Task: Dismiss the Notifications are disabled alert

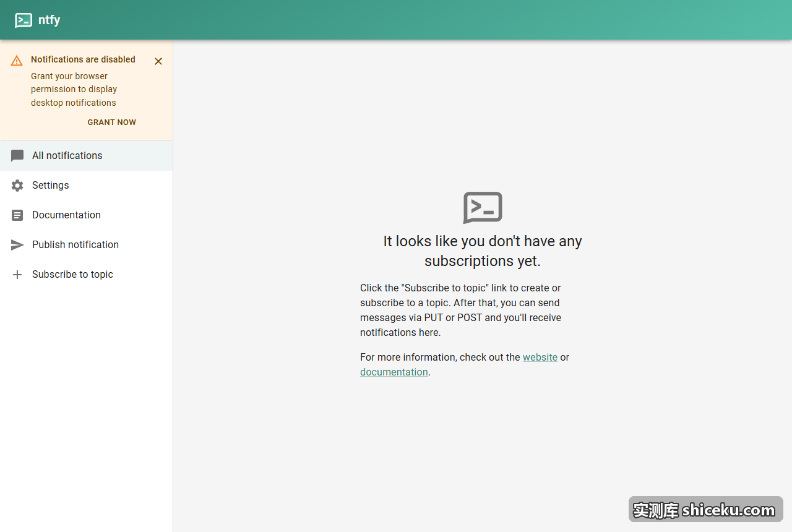Action: click(x=158, y=61)
